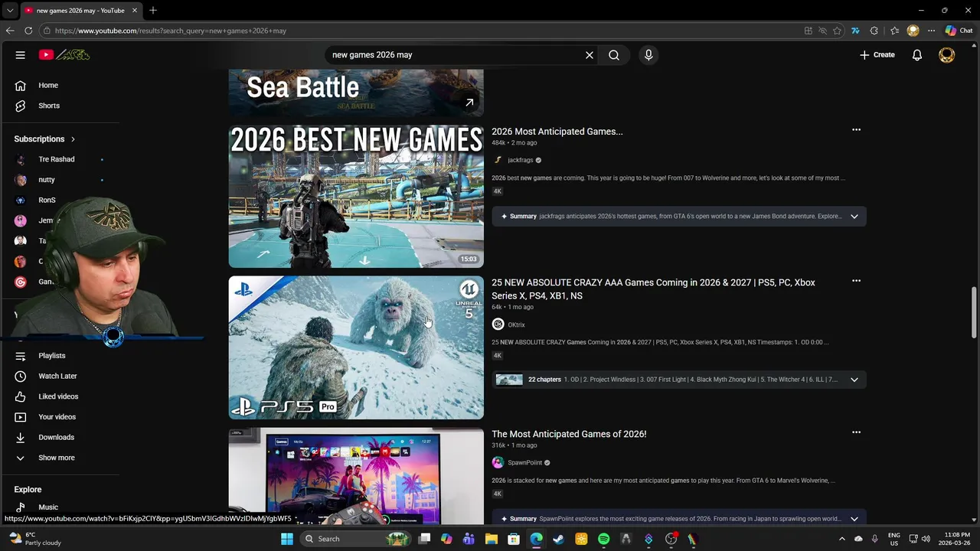The width and height of the screenshot is (980, 551).
Task: Open the 2026 Most Anticipated Games title
Action: [557, 132]
